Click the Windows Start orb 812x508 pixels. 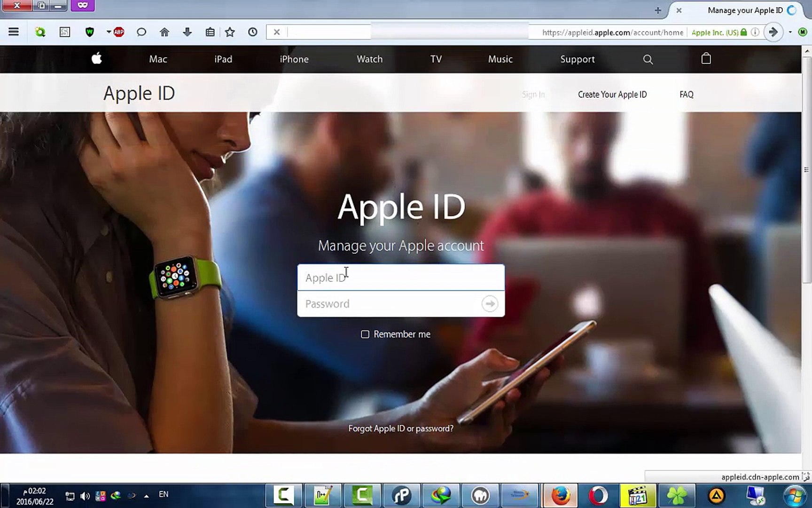[795, 496]
